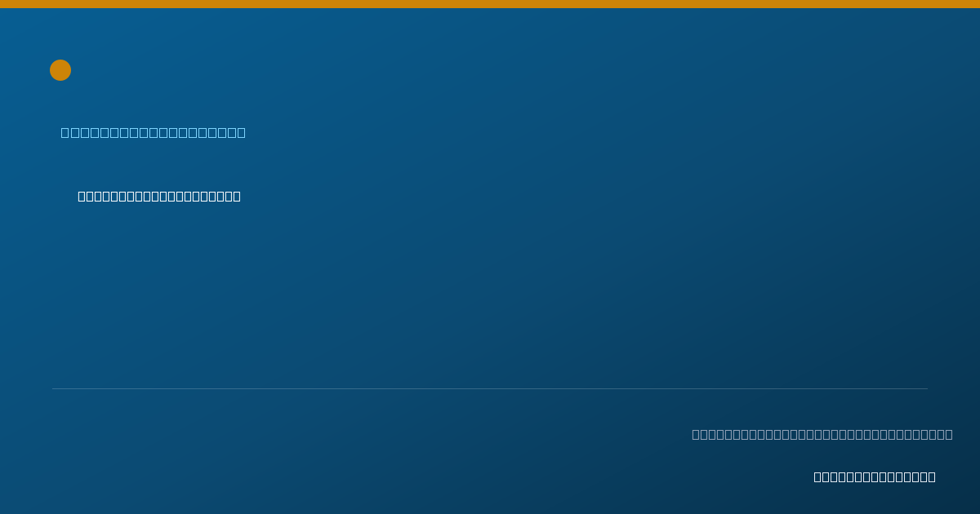980x514 pixels.
Task: Click the empty blue area in slide center
Action: 490,294
